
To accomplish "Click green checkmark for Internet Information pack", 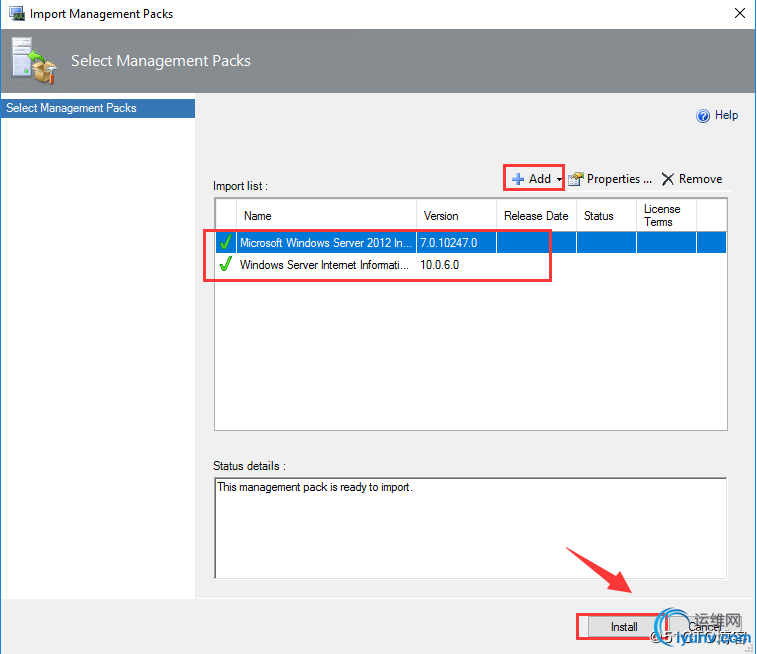I will tap(225, 264).
